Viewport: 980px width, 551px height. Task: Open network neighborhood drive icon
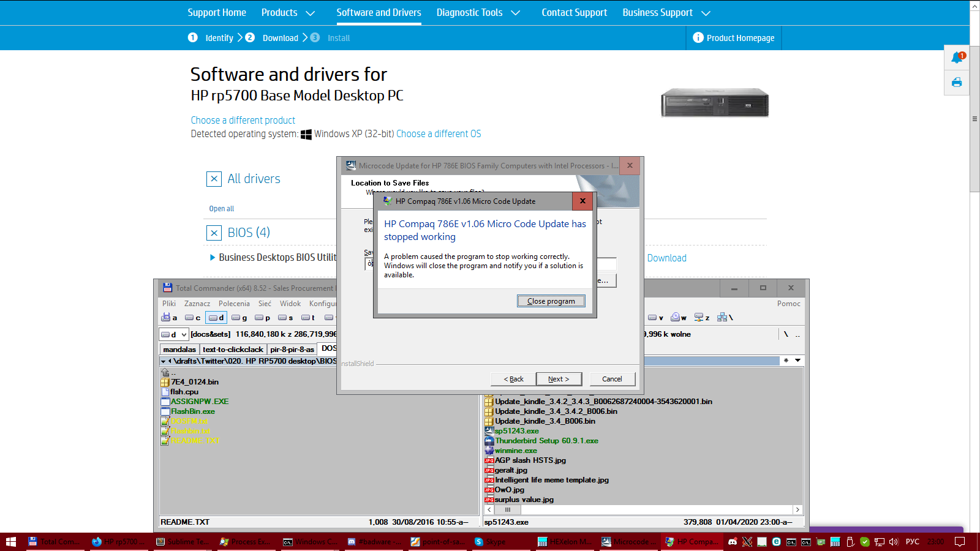click(x=725, y=317)
